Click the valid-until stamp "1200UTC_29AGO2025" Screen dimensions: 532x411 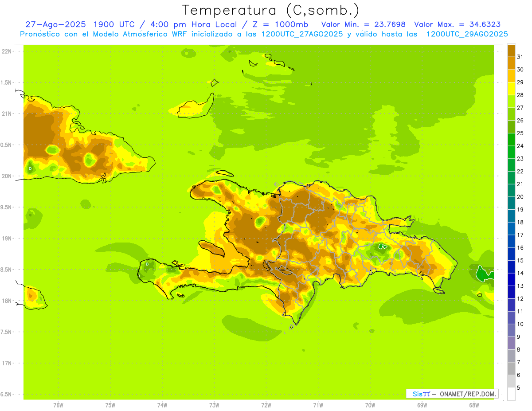click(467, 34)
